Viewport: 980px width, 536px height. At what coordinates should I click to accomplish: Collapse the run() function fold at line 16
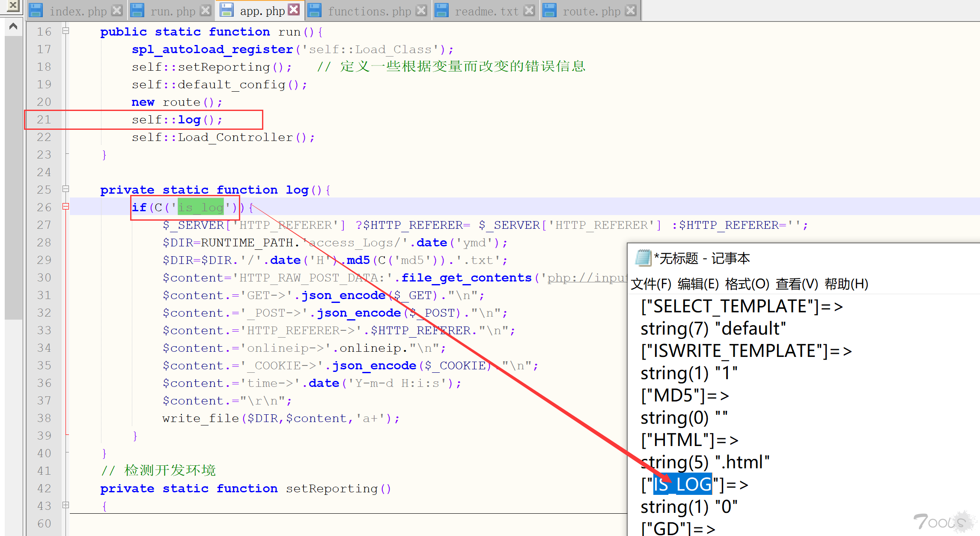[x=66, y=31]
